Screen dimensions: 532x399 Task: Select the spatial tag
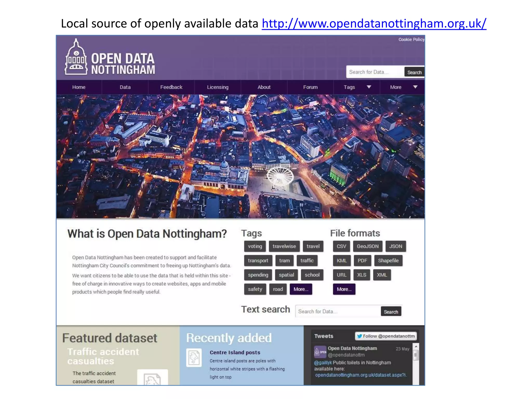tap(287, 275)
